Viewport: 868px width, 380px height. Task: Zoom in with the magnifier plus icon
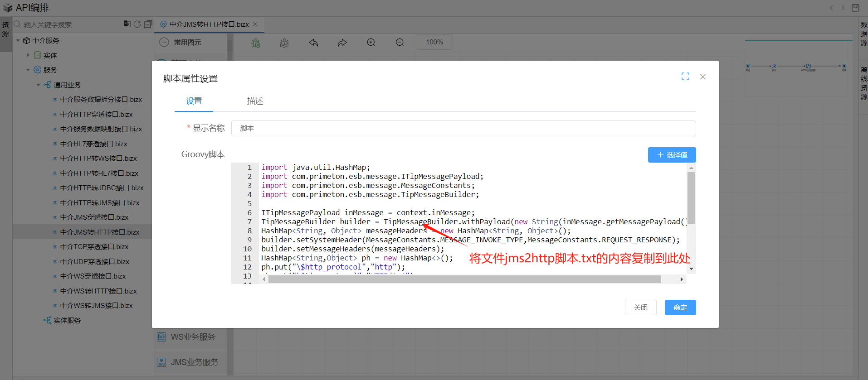371,43
